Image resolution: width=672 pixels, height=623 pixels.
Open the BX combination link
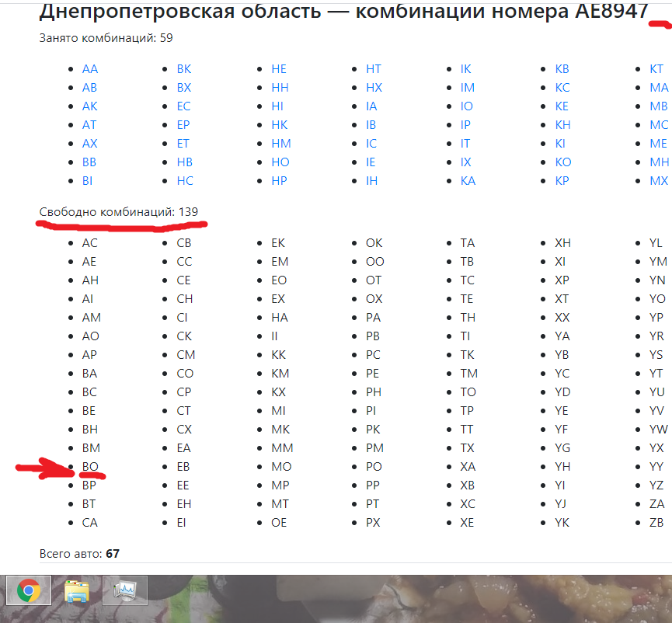[x=184, y=88]
